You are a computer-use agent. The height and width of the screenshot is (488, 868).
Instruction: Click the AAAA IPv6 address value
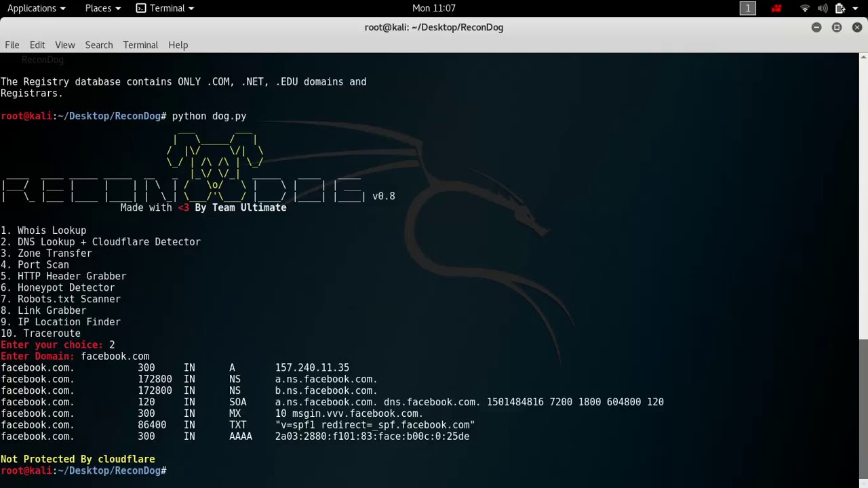[372, 436]
